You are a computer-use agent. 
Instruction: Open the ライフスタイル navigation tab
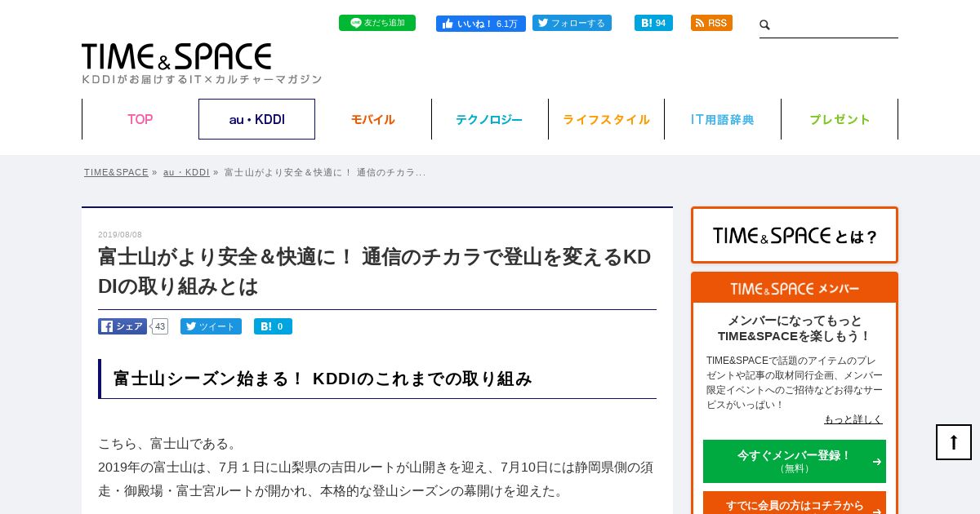606,119
